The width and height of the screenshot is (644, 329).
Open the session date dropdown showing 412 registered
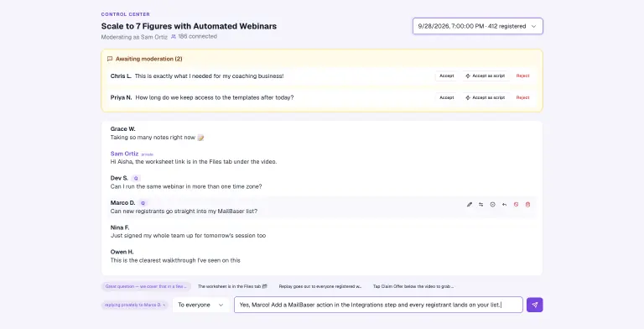click(478, 26)
